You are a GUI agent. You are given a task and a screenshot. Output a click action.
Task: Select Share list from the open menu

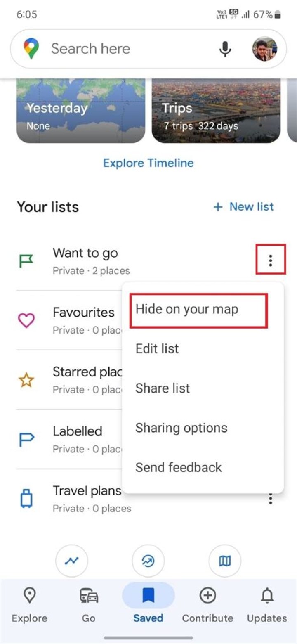coord(163,388)
